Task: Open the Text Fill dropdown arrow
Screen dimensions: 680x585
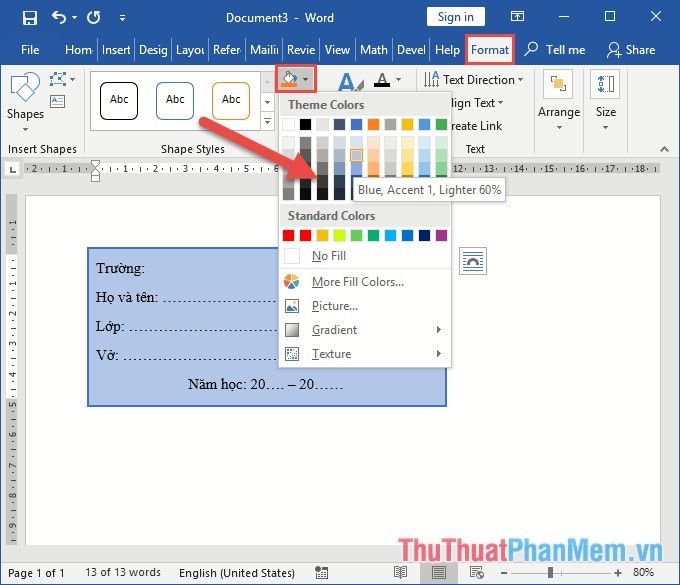Action: click(x=399, y=79)
